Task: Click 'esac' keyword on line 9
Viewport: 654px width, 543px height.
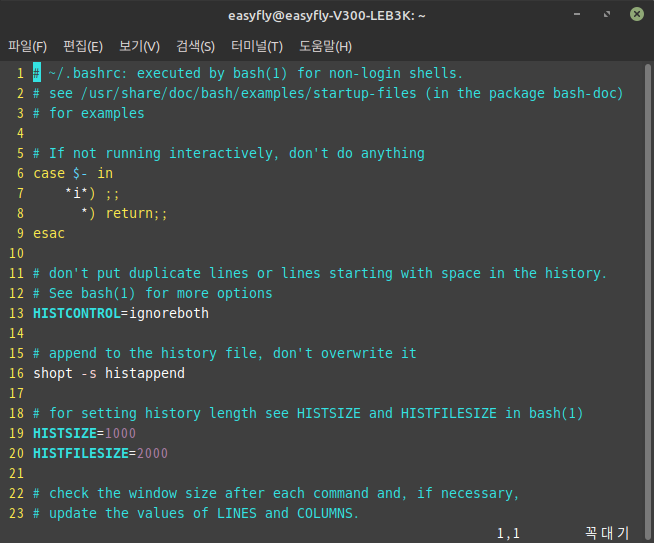Action: (49, 233)
